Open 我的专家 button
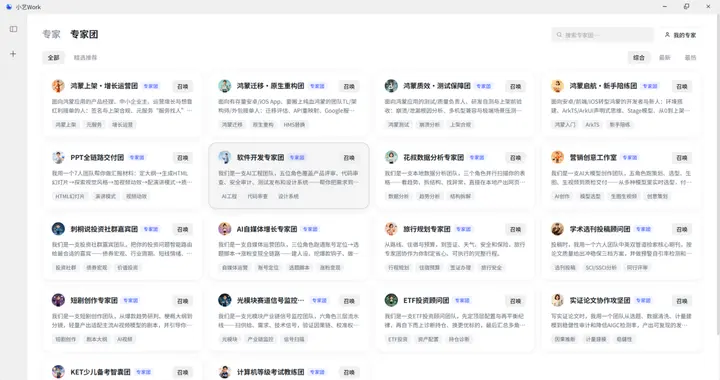The width and height of the screenshot is (720, 380). pos(681,35)
